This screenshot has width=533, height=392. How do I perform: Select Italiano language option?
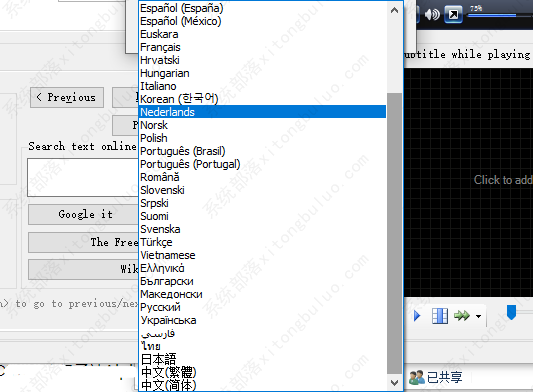pos(262,86)
